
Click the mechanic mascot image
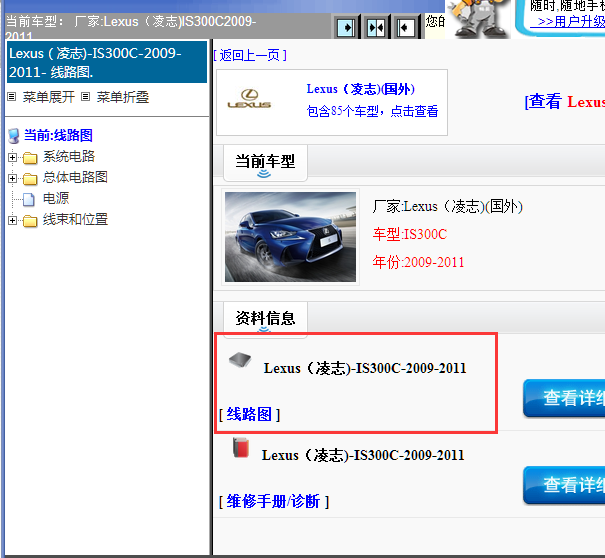tap(479, 19)
